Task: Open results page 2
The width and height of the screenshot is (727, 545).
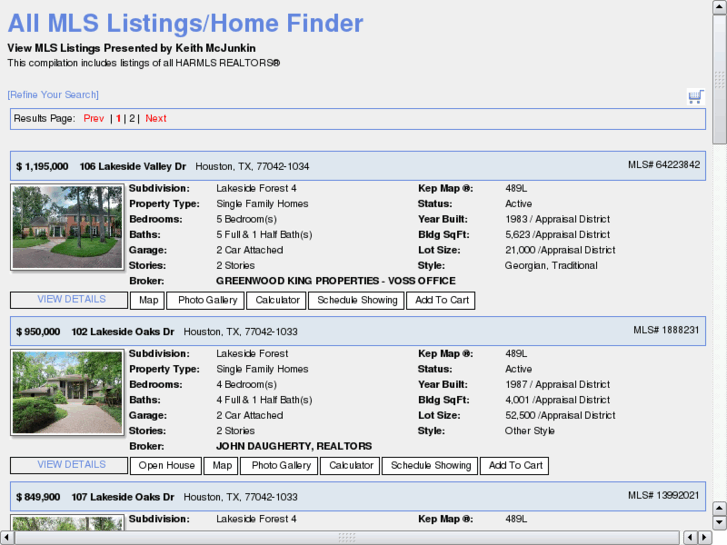Action: (132, 118)
